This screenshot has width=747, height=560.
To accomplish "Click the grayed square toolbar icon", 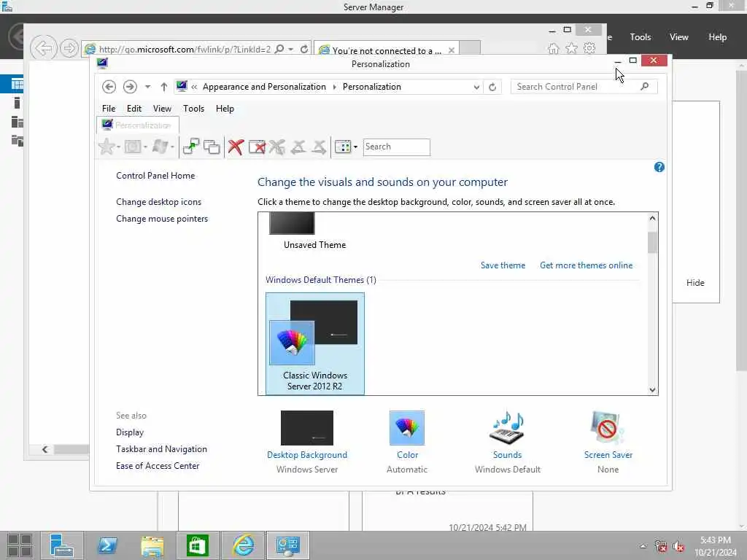I will tap(133, 147).
